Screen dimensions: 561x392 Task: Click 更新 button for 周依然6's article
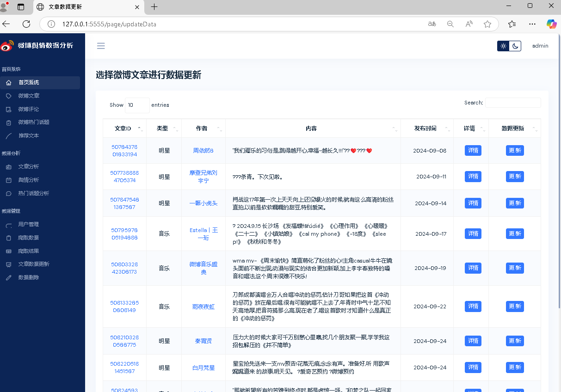click(x=515, y=151)
